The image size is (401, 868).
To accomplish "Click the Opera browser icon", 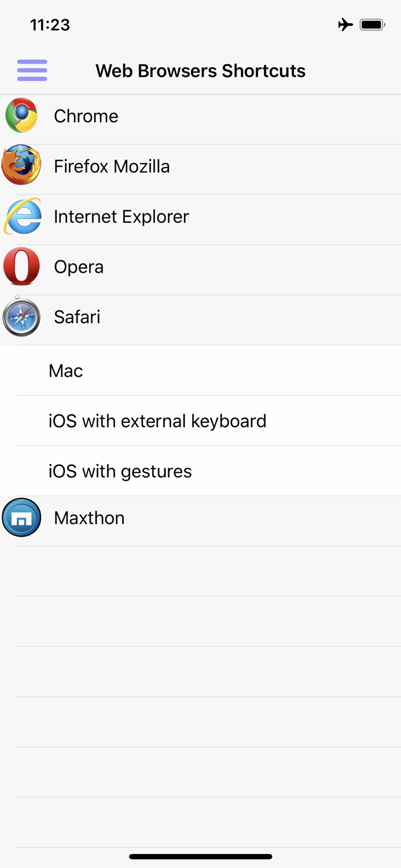I will pyautogui.click(x=21, y=266).
